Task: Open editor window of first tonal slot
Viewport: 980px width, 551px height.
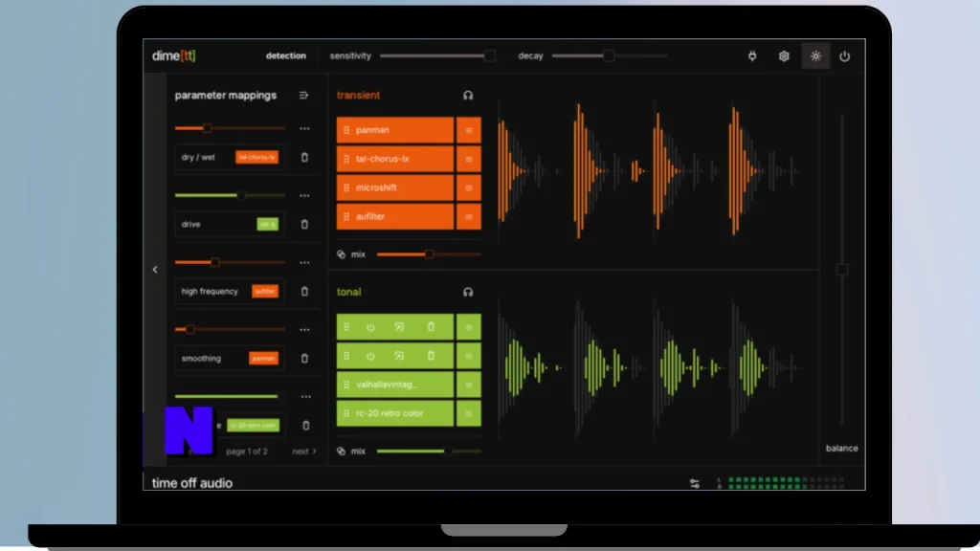Action: coord(399,327)
